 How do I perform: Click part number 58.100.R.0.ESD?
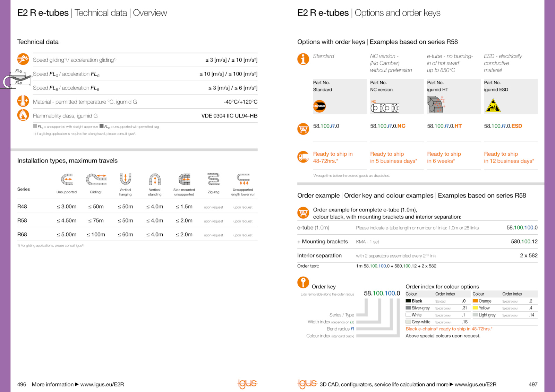click(x=503, y=126)
